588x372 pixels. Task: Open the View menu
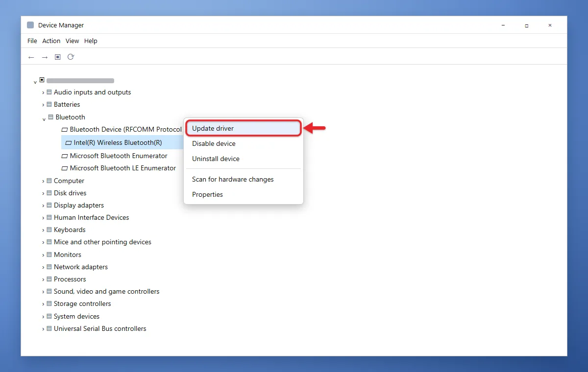[73, 41]
